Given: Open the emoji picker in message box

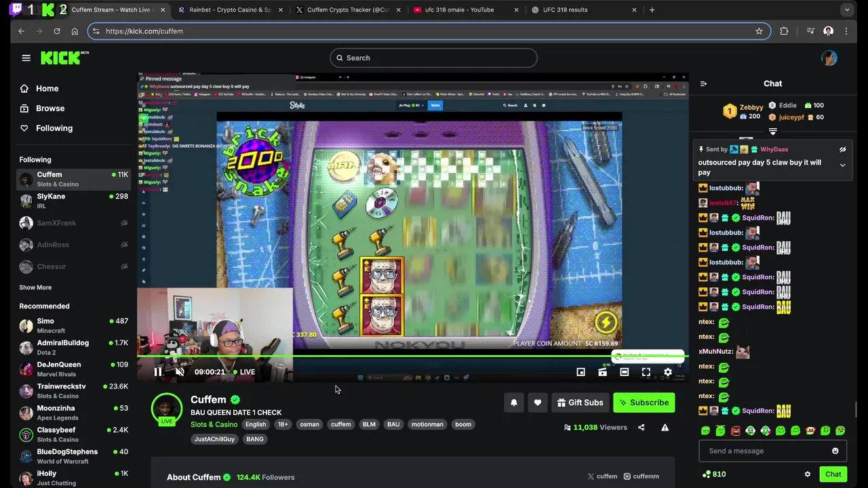Looking at the screenshot, I should (x=835, y=451).
